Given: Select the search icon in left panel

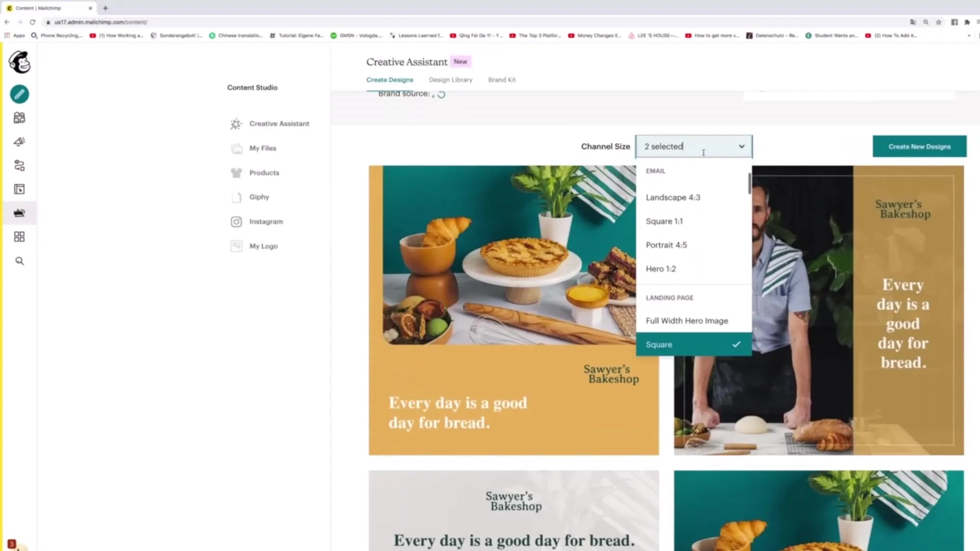Looking at the screenshot, I should coord(19,261).
